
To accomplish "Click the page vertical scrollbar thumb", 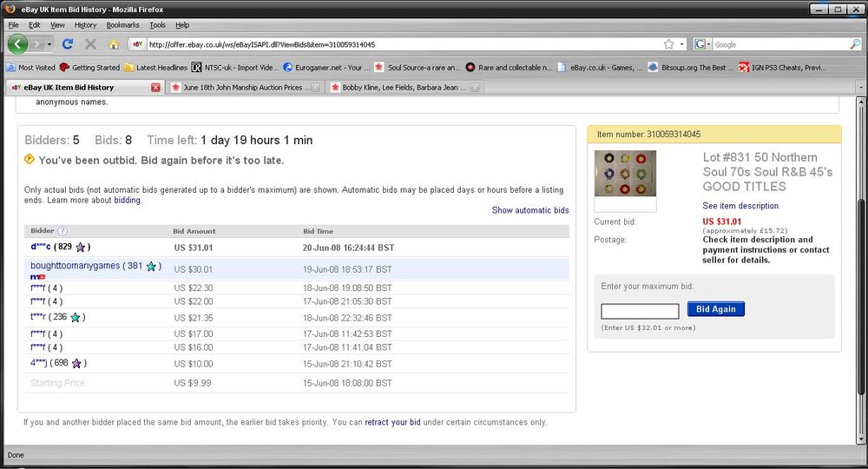I will pos(861,296).
